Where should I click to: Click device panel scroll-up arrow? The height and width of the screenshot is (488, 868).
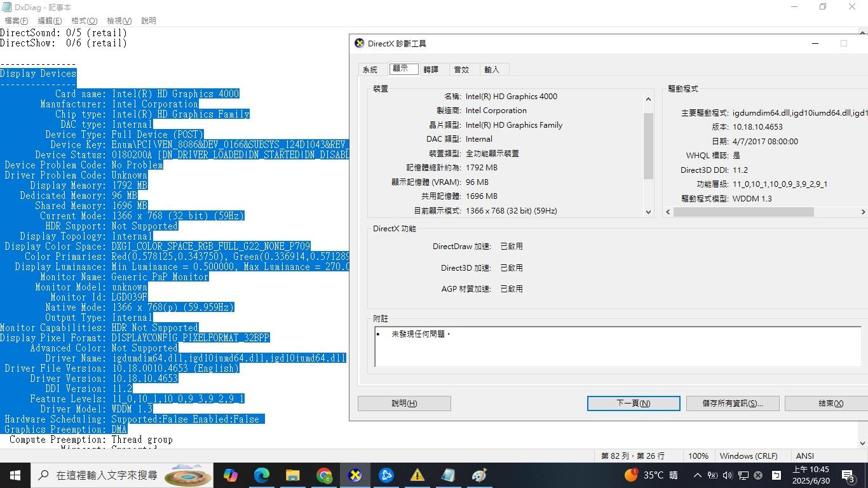648,99
